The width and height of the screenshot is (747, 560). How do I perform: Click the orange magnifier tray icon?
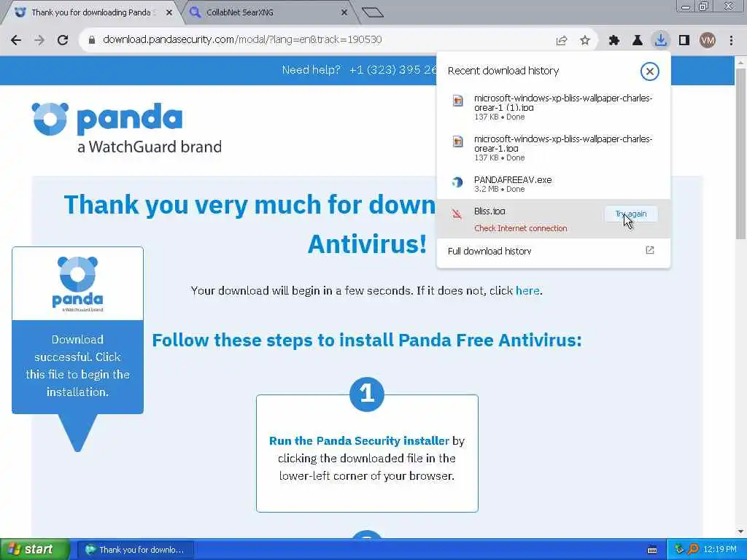(693, 550)
